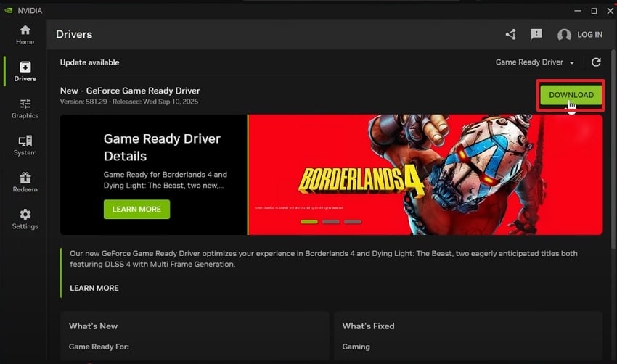Click the vertical scrollbar on right
617x364 pixels.
click(x=614, y=149)
